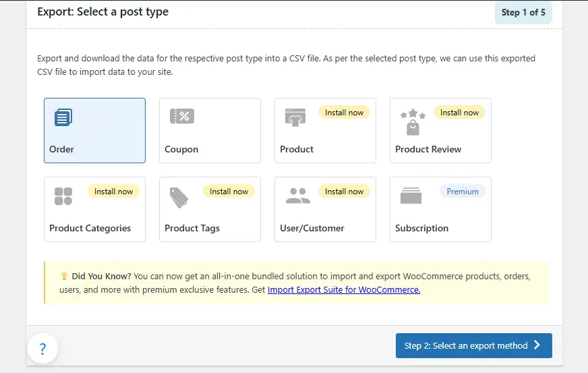Click the Subscription box icon
The image size is (588, 373).
point(411,196)
